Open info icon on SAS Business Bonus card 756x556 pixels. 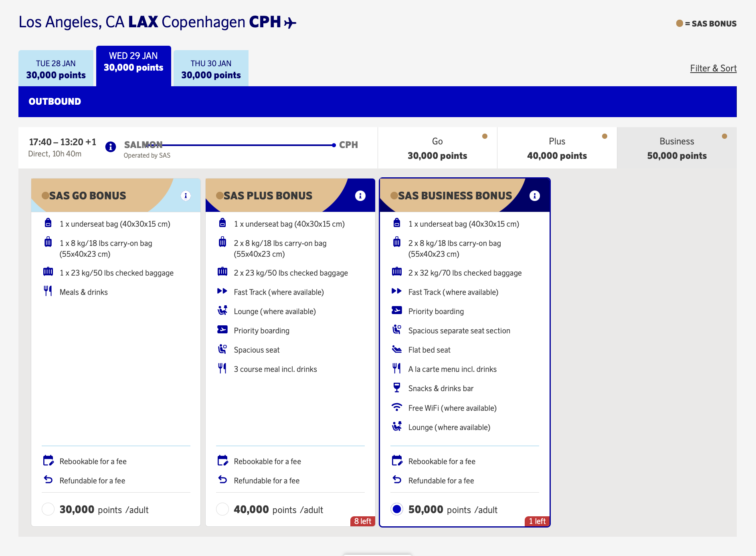tap(534, 196)
